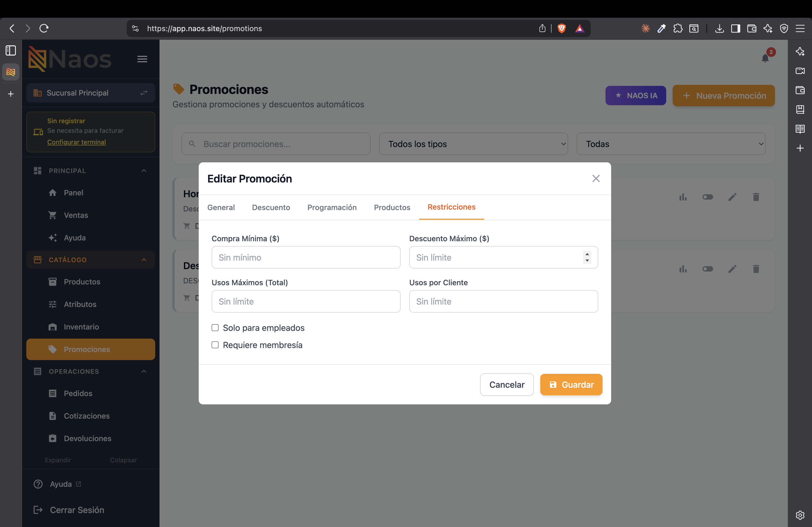Image resolution: width=812 pixels, height=527 pixels.
Task: Open Brave Shields icon in address bar
Action: (561, 28)
